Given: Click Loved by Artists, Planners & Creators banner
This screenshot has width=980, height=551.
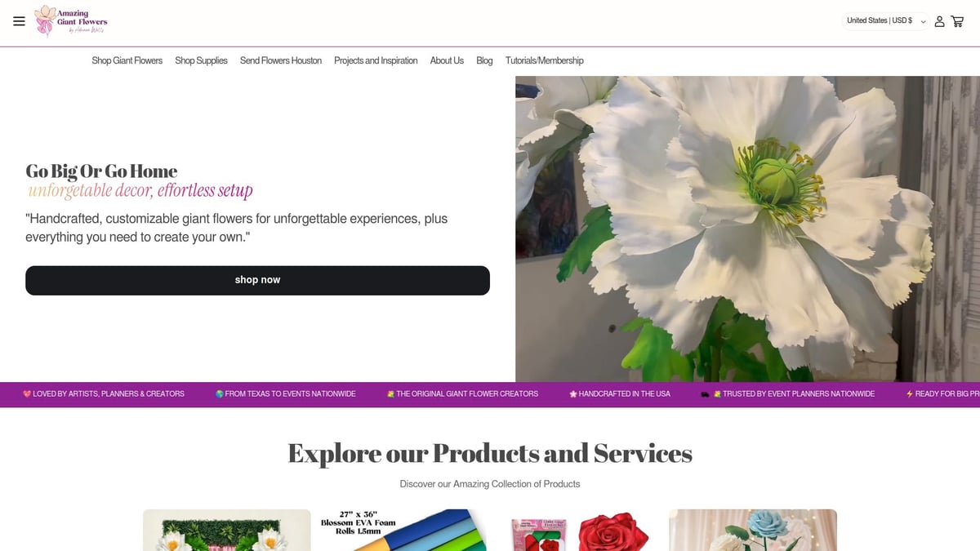Looking at the screenshot, I should [x=104, y=393].
